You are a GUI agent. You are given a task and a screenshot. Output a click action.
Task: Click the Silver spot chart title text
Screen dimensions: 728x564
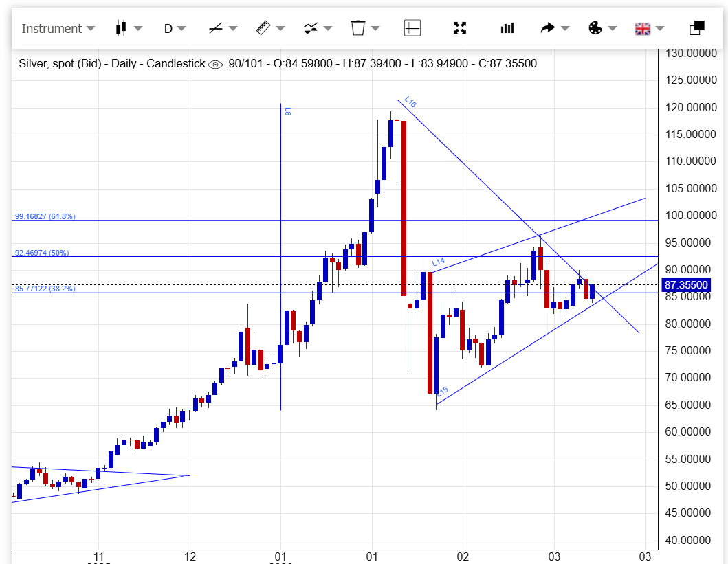[111, 64]
